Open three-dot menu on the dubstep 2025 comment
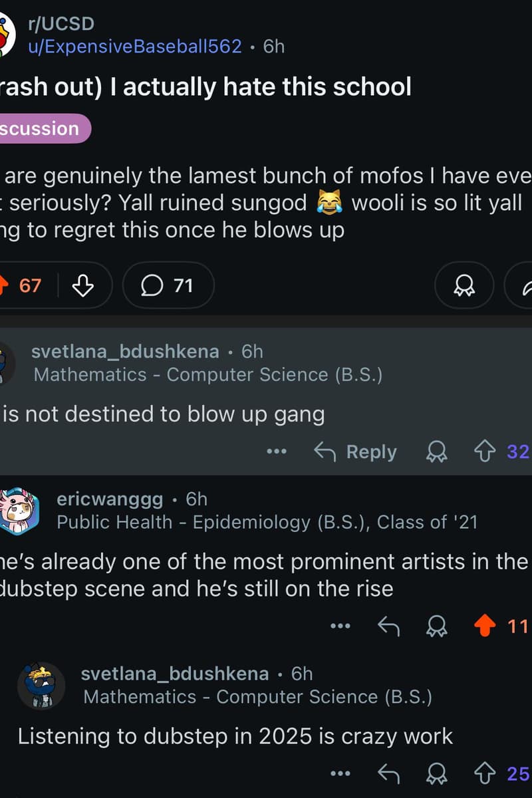 [x=340, y=773]
